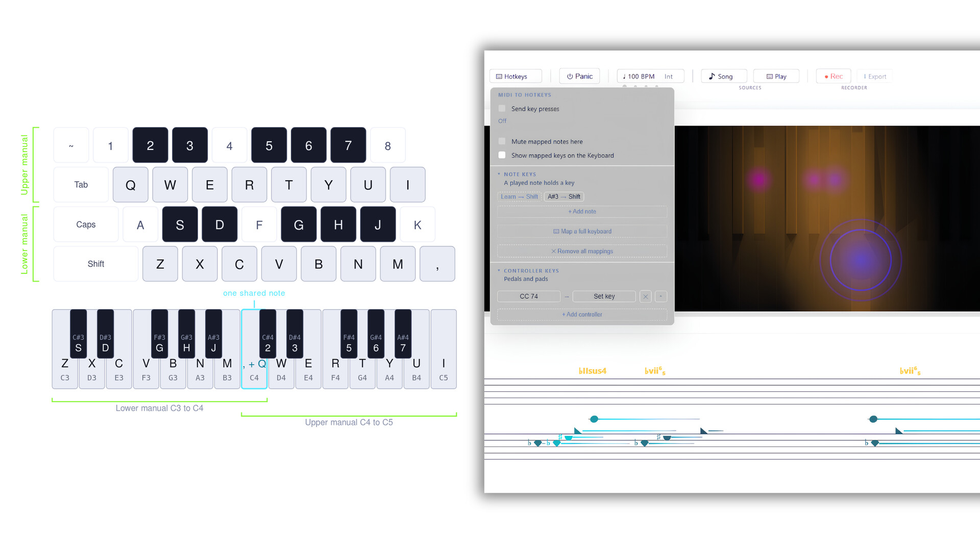Enable the Send key presses checkbox
Screen dimensions: 980x551
(502, 109)
